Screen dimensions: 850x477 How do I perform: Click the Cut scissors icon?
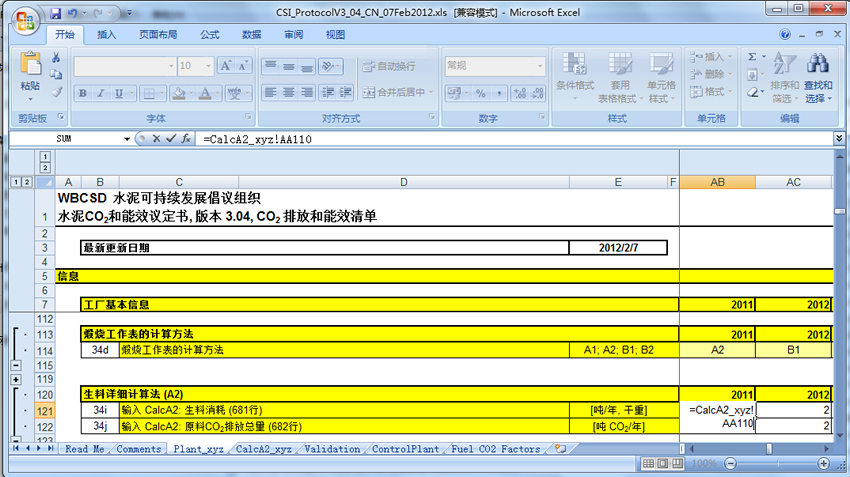click(56, 57)
